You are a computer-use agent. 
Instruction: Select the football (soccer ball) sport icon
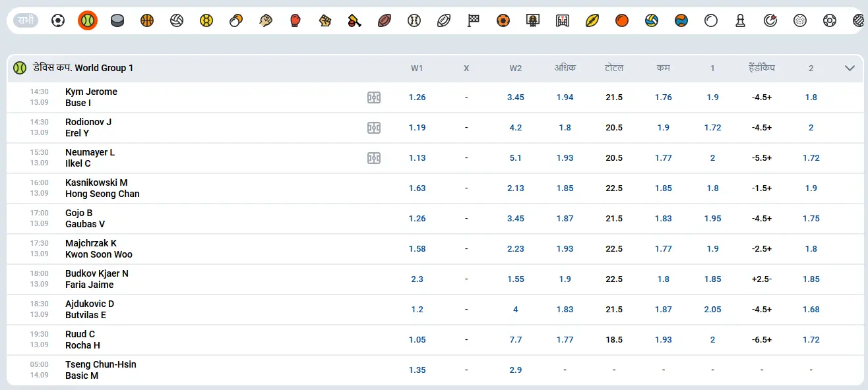point(58,20)
